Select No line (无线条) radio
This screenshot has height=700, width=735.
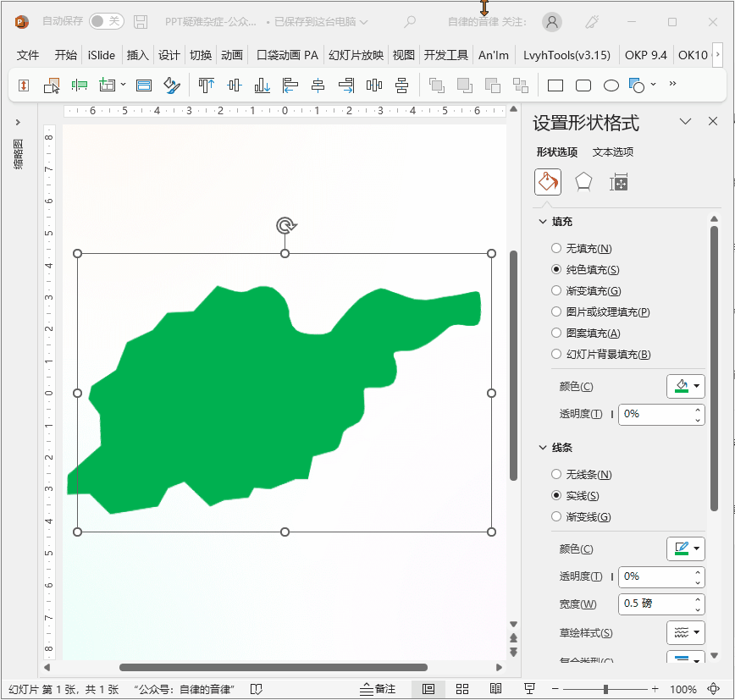(556, 474)
